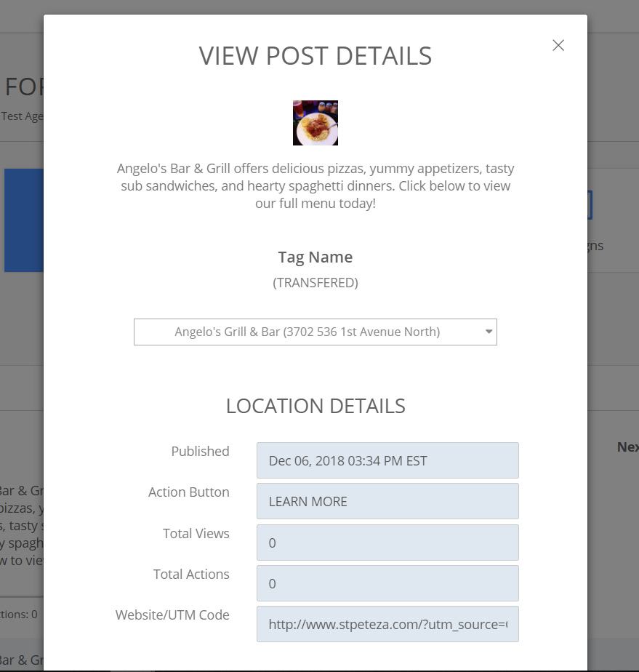639x672 pixels.
Task: Click the Published date field
Action: [387, 460]
